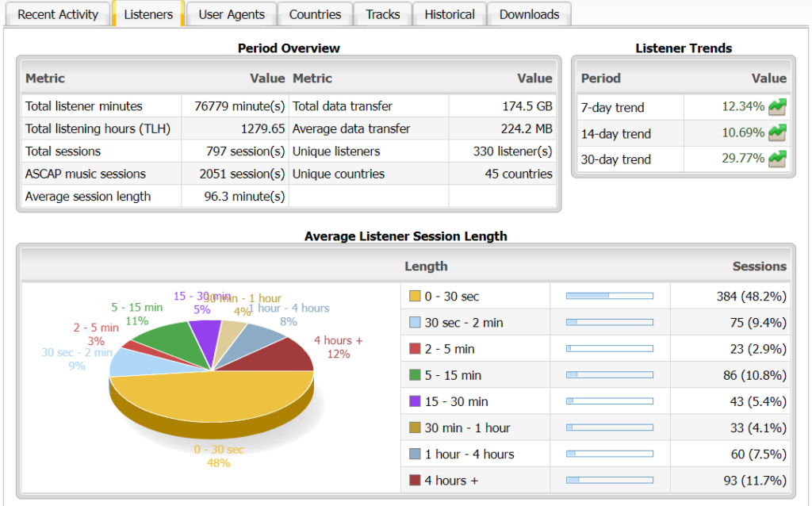The width and height of the screenshot is (812, 506).
Task: Open the Recent Activity tab
Action: pos(58,14)
